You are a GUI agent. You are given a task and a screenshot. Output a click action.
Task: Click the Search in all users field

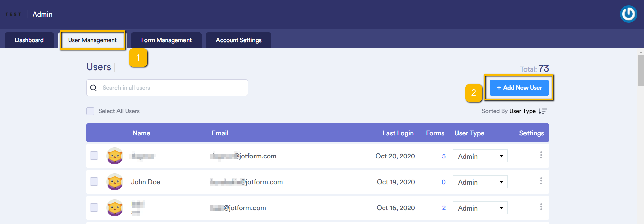pos(172,88)
